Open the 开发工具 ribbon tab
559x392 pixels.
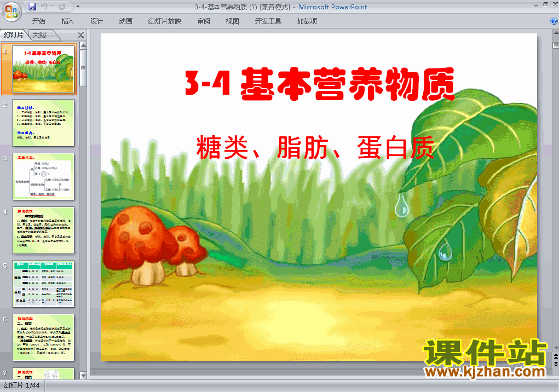point(268,21)
